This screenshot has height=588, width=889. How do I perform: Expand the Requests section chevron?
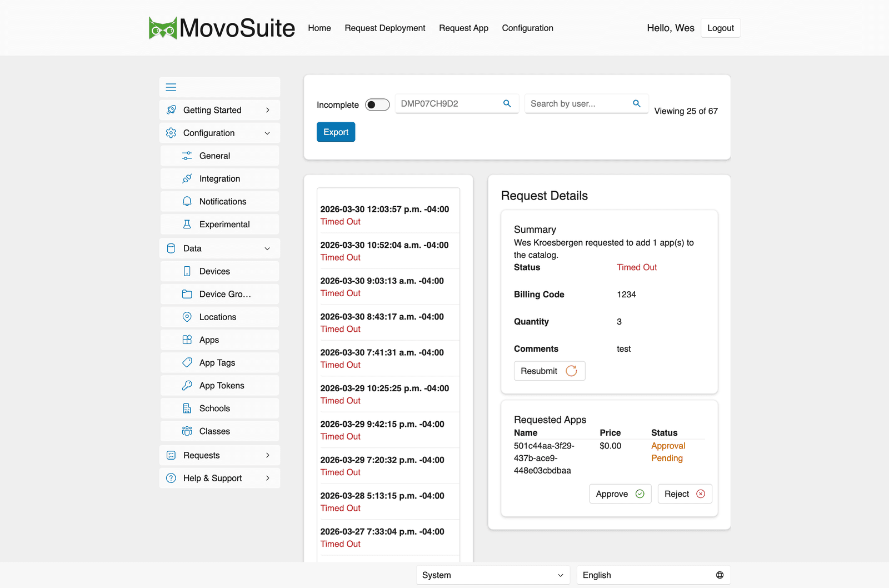(x=268, y=455)
